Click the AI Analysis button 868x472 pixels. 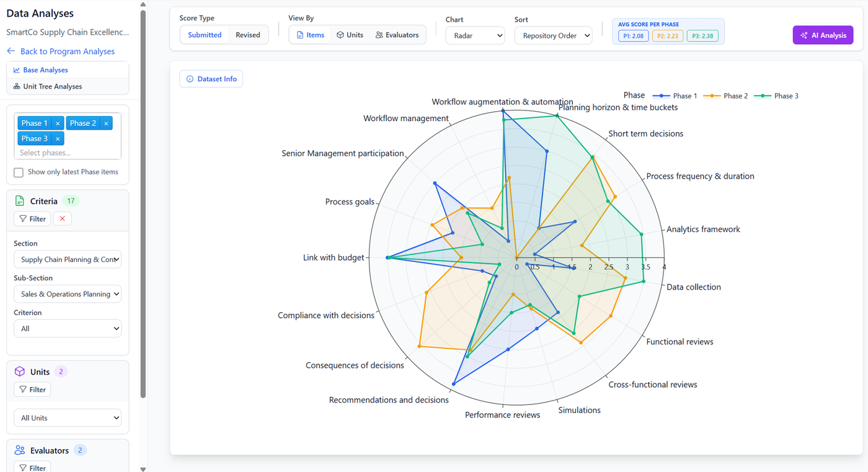coord(823,35)
